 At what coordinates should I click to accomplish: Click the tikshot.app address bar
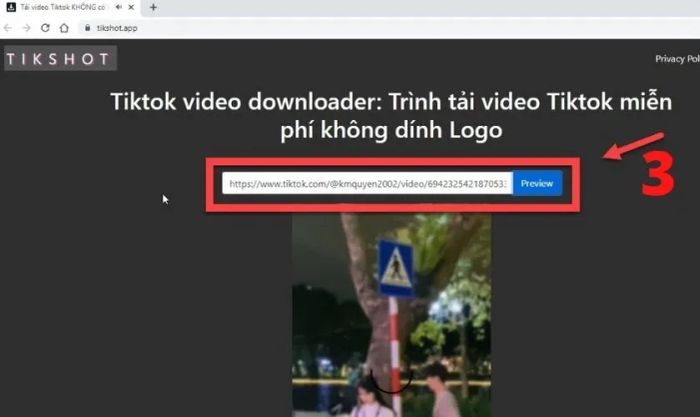coord(388,28)
